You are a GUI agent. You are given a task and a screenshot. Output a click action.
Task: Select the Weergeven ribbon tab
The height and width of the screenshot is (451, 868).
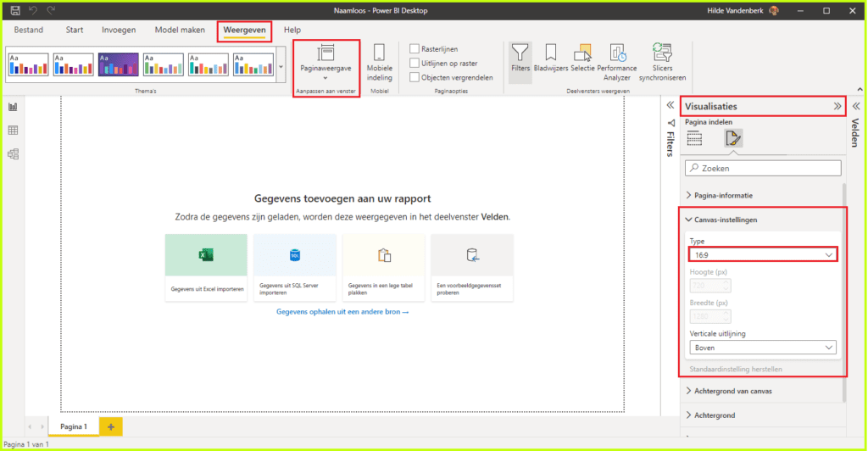pyautogui.click(x=244, y=30)
